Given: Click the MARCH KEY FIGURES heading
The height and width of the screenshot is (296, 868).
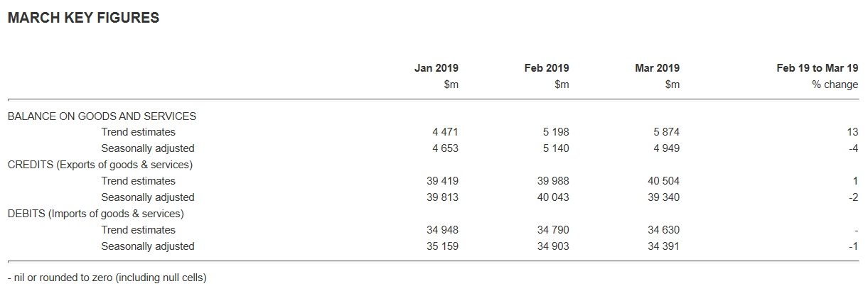Looking at the screenshot, I should tap(83, 18).
